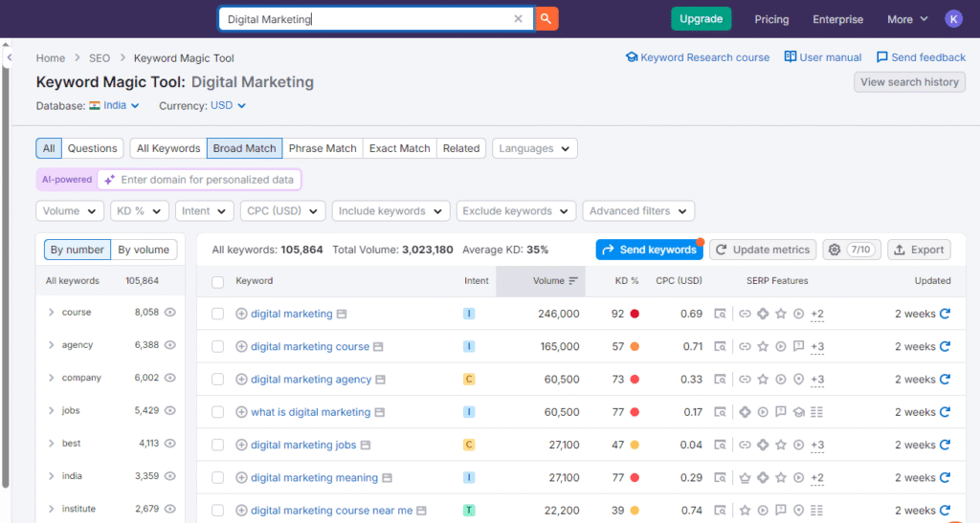
Task: Add digital marketing jobs with plus icon
Action: [x=241, y=445]
